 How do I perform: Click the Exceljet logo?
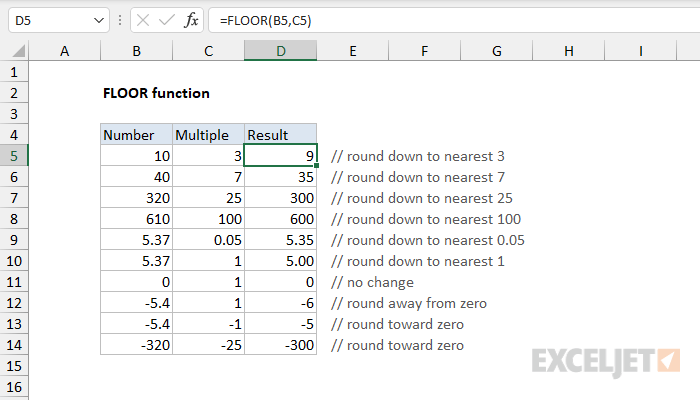point(606,358)
